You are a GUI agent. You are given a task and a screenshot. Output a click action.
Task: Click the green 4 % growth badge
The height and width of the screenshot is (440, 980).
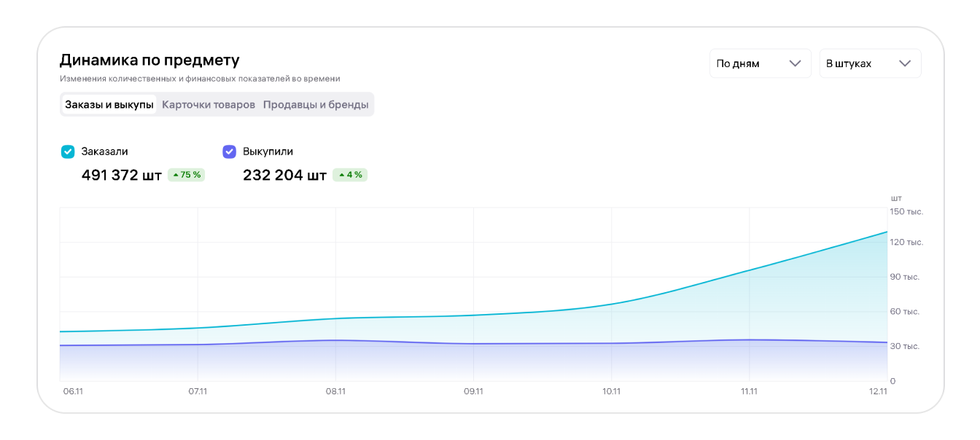click(x=350, y=175)
